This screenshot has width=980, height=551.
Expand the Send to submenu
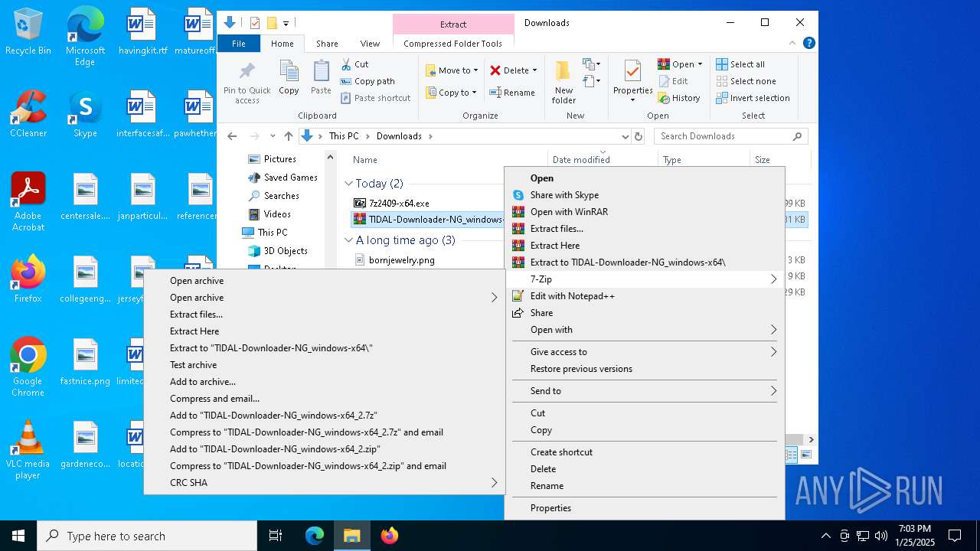point(773,391)
